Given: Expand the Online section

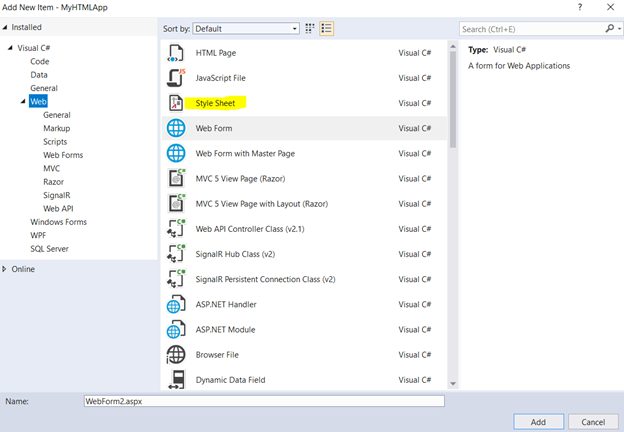Looking at the screenshot, I should 4,269.
